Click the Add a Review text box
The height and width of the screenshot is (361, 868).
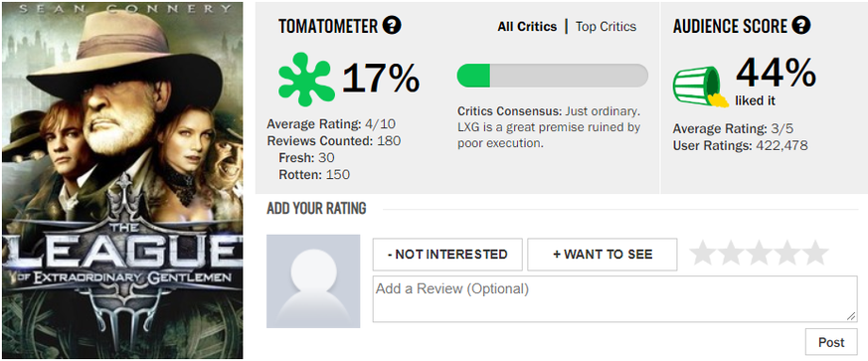(615, 299)
